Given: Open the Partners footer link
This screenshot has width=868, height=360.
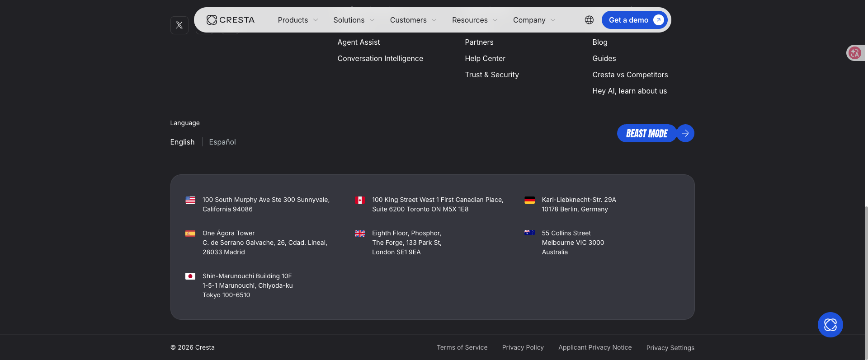Looking at the screenshot, I should coord(479,42).
